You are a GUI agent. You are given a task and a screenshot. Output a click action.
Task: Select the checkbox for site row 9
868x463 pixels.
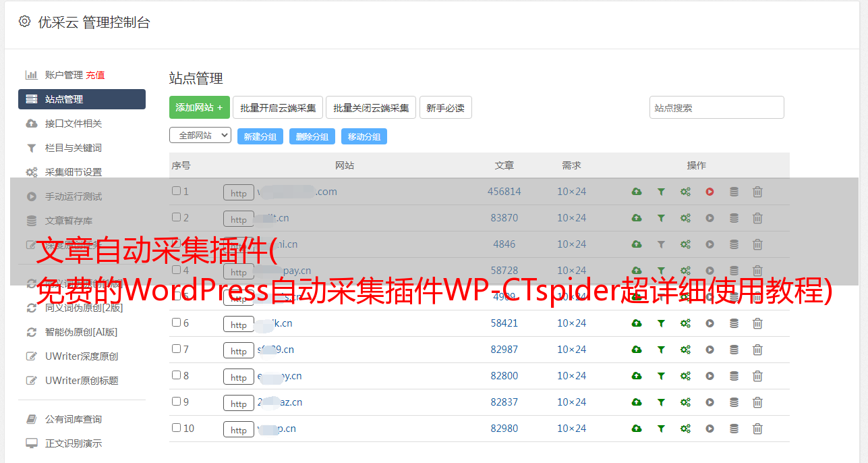(176, 402)
